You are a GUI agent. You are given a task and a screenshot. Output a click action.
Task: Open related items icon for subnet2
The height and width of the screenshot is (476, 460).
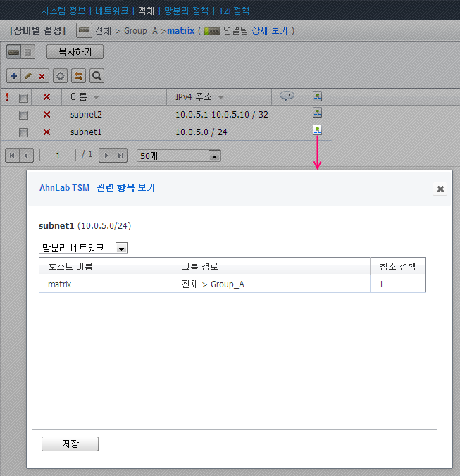click(x=317, y=113)
